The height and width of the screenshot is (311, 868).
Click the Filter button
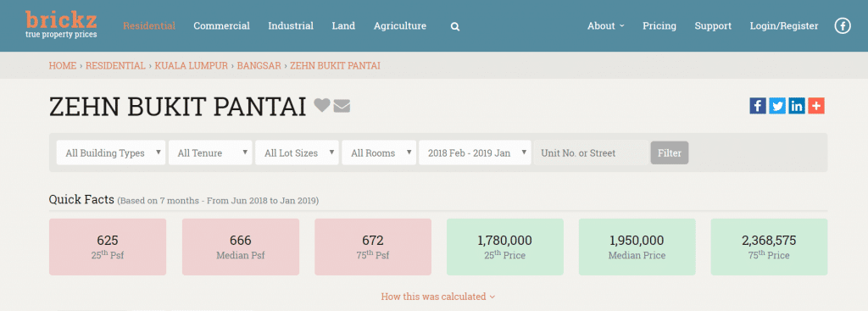click(x=670, y=153)
